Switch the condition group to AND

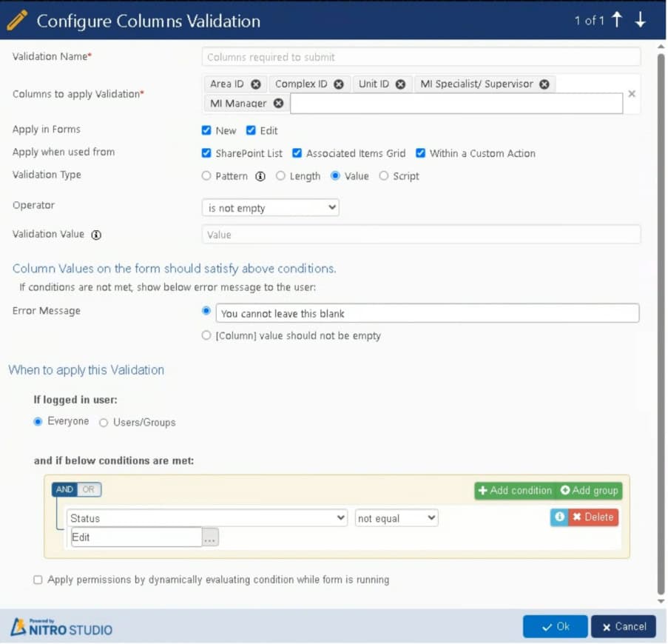point(64,489)
